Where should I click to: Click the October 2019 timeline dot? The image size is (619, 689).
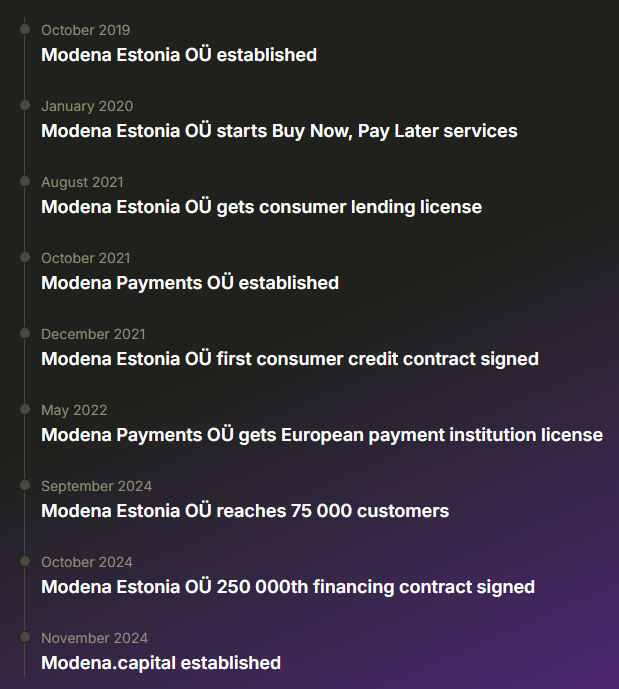click(24, 30)
